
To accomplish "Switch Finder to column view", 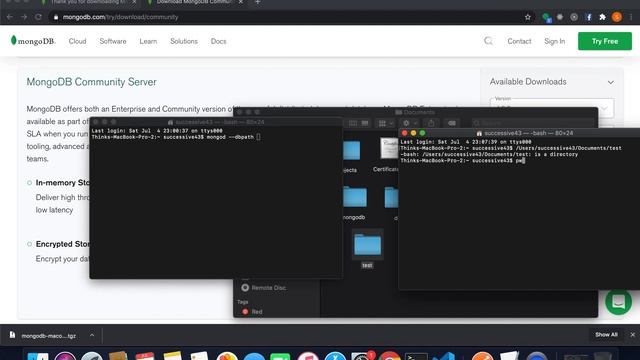I will (353, 123).
